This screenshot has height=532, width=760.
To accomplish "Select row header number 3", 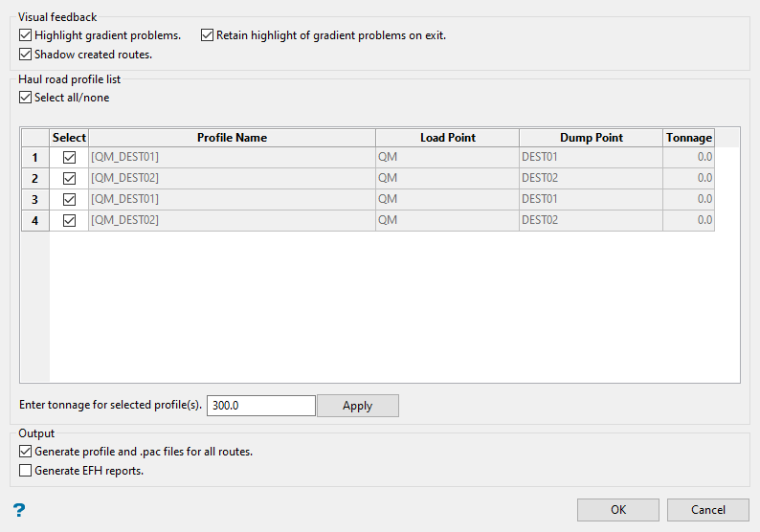I will [x=34, y=199].
